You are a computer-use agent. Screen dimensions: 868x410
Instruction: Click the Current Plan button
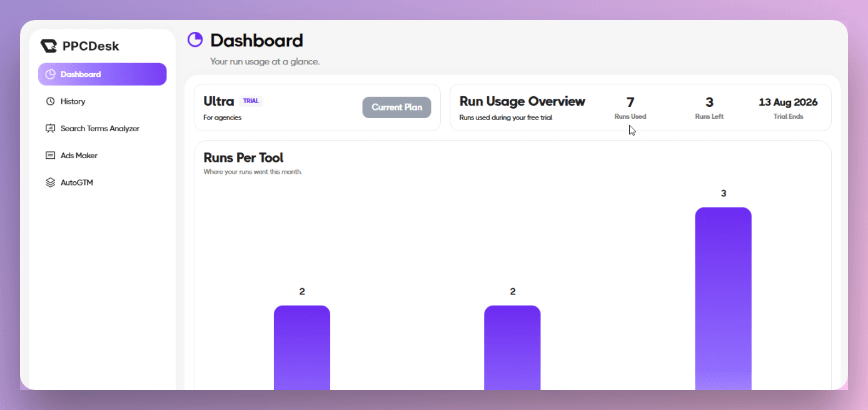coord(396,107)
